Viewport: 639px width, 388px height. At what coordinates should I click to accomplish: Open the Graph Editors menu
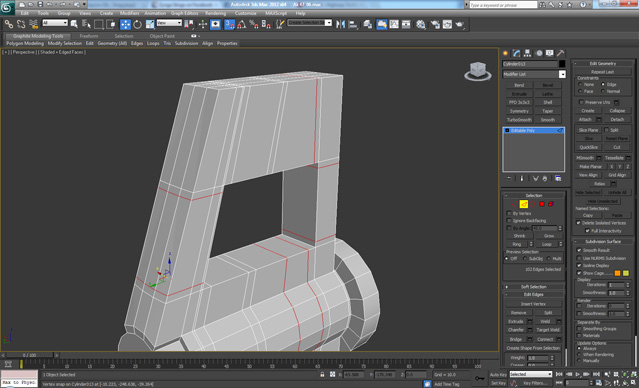pyautogui.click(x=184, y=13)
